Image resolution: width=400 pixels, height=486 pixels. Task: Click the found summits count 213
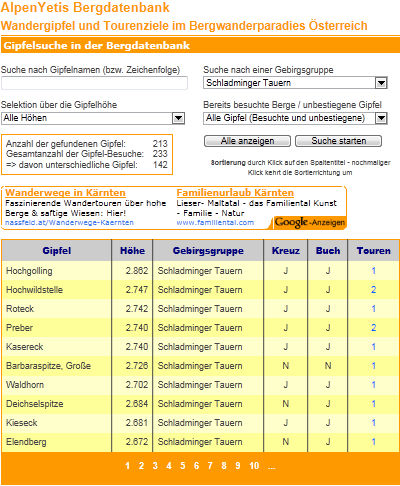point(160,144)
